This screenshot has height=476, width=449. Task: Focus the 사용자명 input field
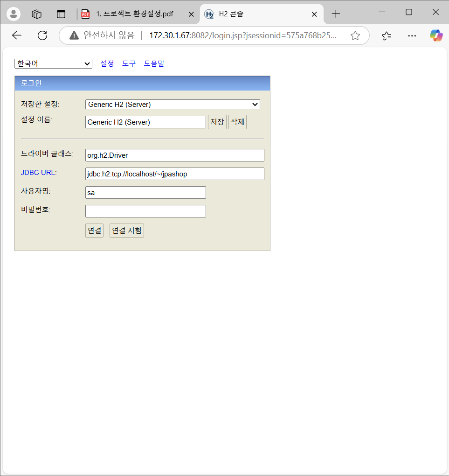pyautogui.click(x=145, y=192)
